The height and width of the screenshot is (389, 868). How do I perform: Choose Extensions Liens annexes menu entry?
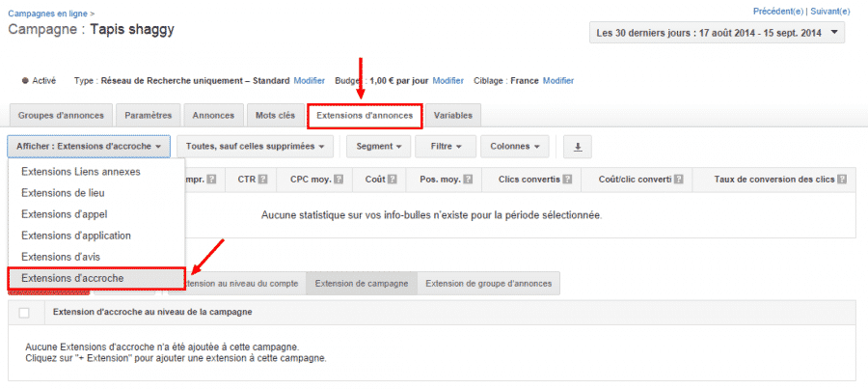(x=81, y=172)
